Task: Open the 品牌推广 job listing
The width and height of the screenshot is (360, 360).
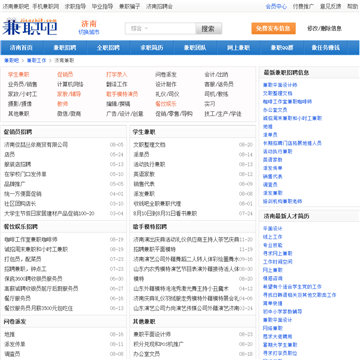Action: point(15,184)
